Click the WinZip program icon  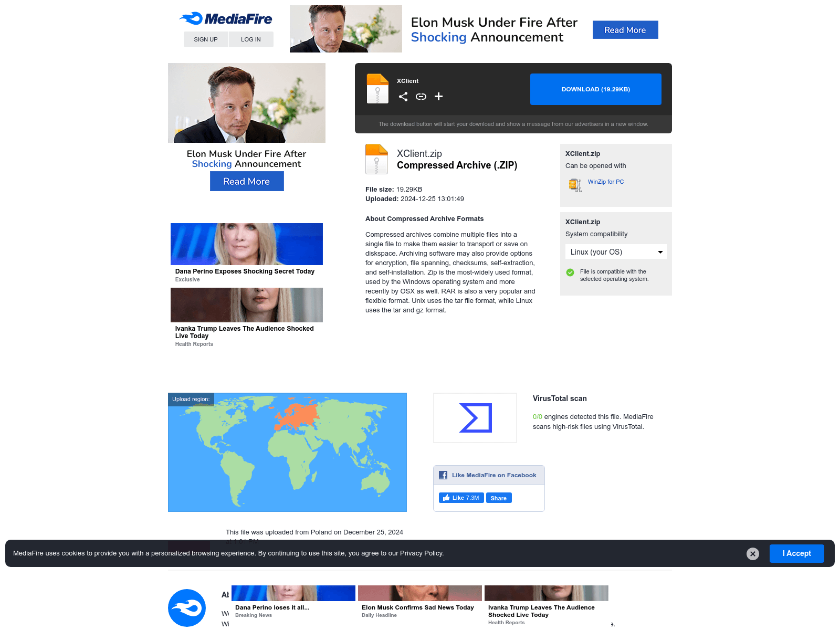pyautogui.click(x=575, y=185)
